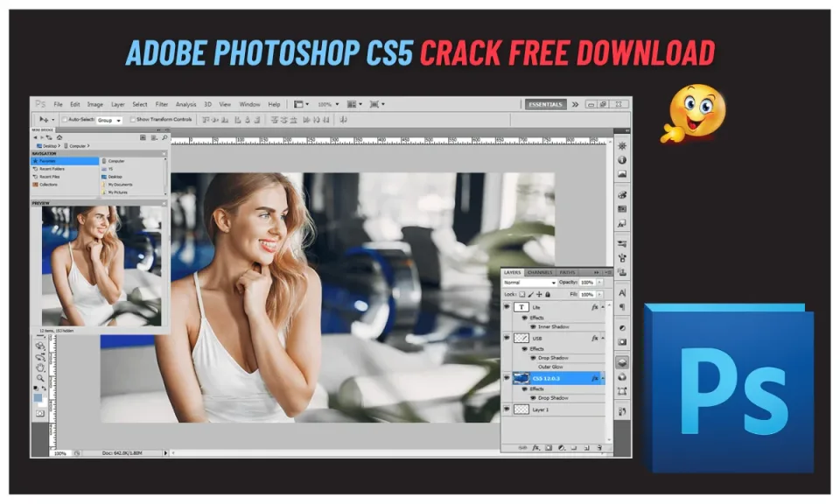
Task: Select the Hand tool in toolbox
Action: (x=40, y=367)
